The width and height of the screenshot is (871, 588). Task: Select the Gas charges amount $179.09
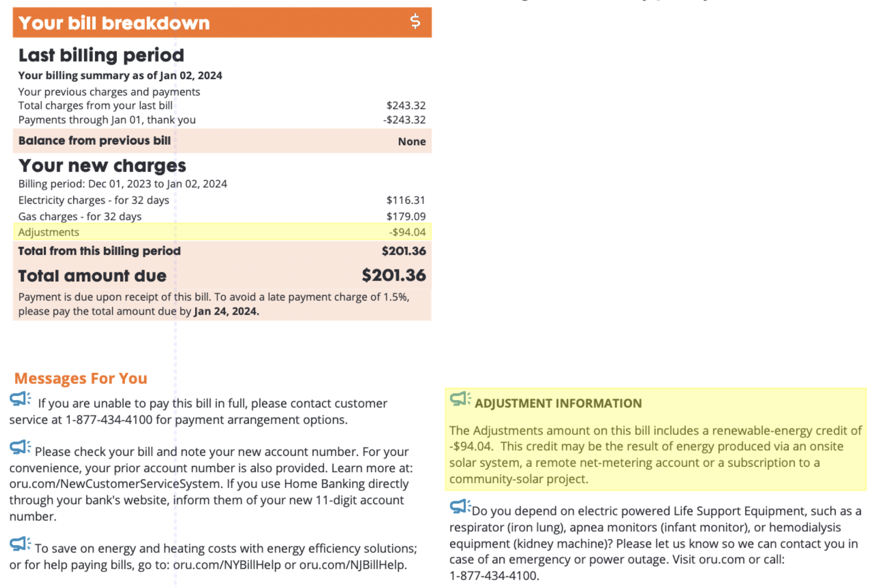point(405,216)
